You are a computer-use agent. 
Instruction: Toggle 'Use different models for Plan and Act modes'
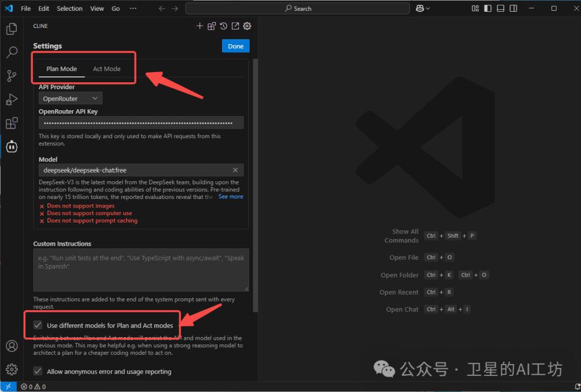38,325
